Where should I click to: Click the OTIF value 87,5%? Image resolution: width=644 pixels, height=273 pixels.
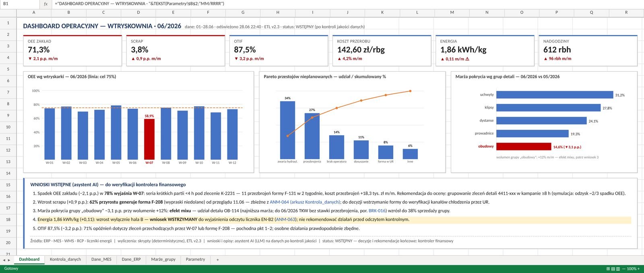pos(245,50)
